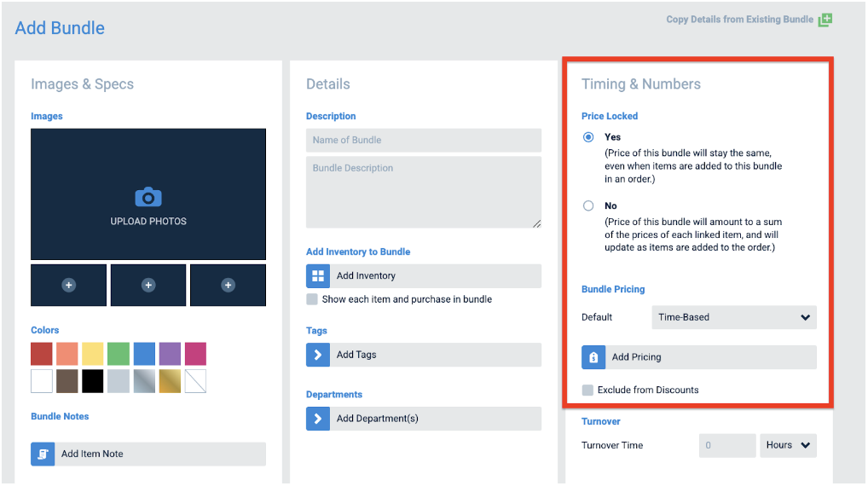
Task: Click the Add Pricing button
Action: pyautogui.click(x=699, y=357)
